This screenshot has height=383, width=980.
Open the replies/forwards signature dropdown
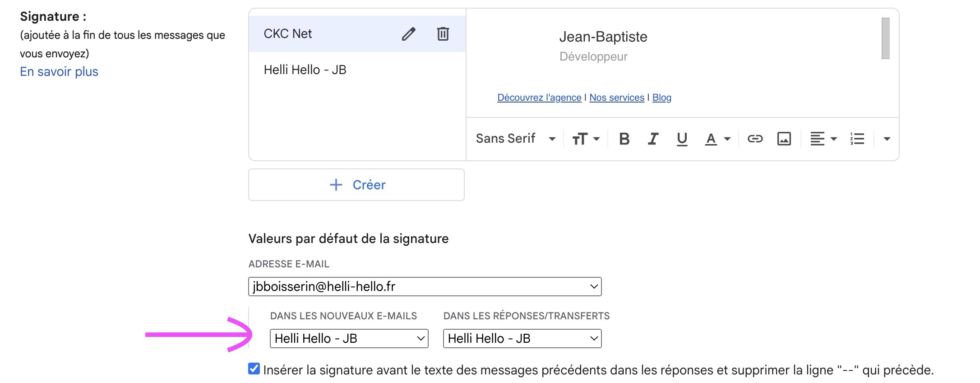click(x=522, y=339)
